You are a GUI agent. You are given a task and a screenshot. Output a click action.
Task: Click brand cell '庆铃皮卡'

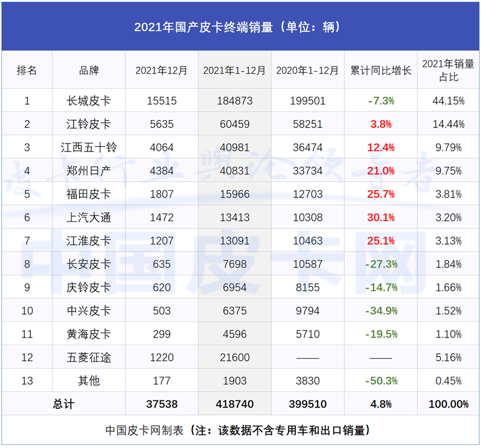point(89,287)
